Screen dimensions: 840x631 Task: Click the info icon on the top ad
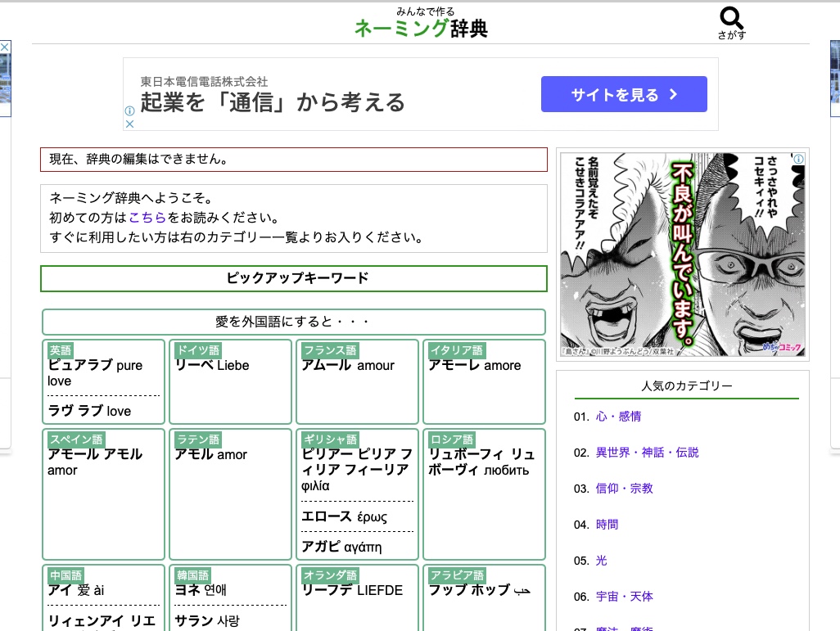pyautogui.click(x=129, y=110)
